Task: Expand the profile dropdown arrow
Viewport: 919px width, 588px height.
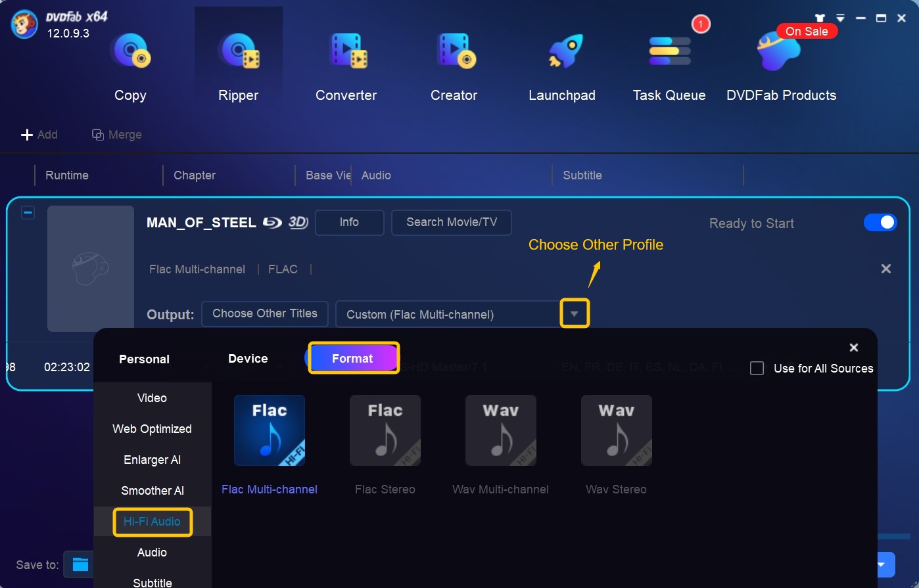Action: click(575, 313)
